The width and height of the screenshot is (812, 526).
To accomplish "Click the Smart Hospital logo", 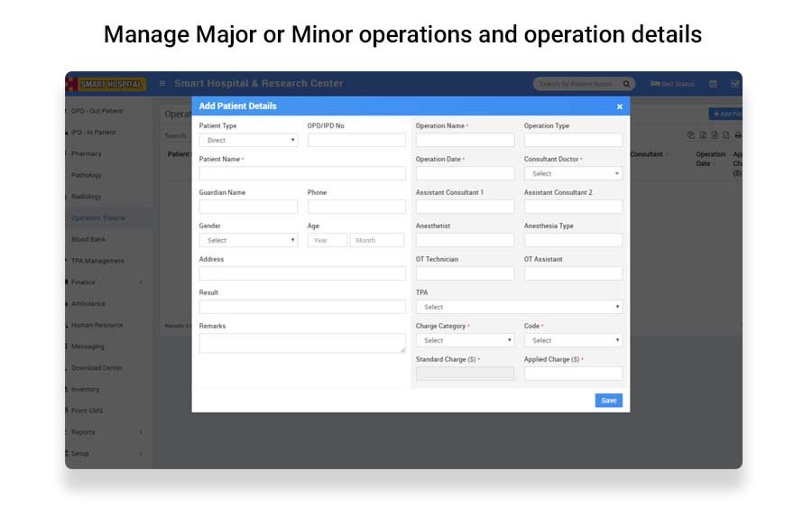I will tap(108, 84).
